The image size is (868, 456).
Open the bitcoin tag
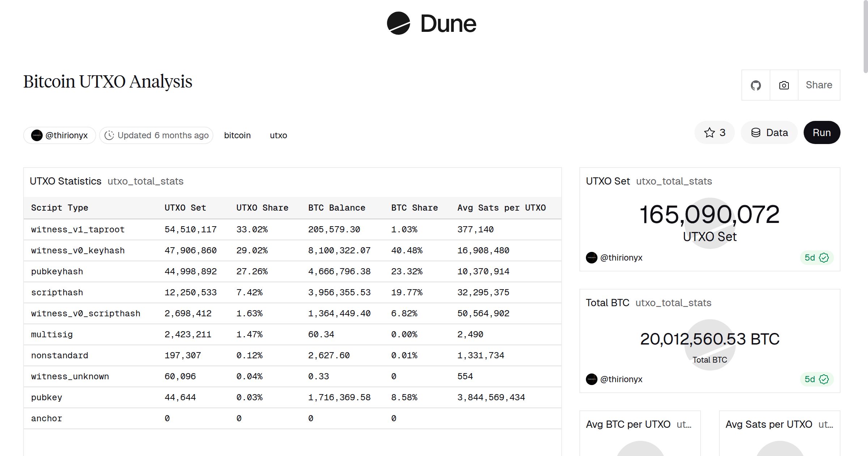click(x=237, y=135)
